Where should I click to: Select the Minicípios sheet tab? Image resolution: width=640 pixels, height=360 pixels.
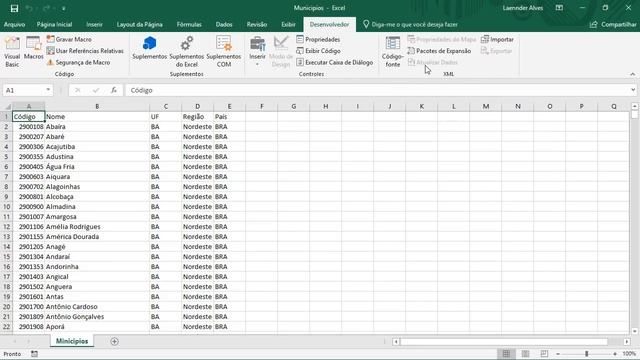[72, 341]
